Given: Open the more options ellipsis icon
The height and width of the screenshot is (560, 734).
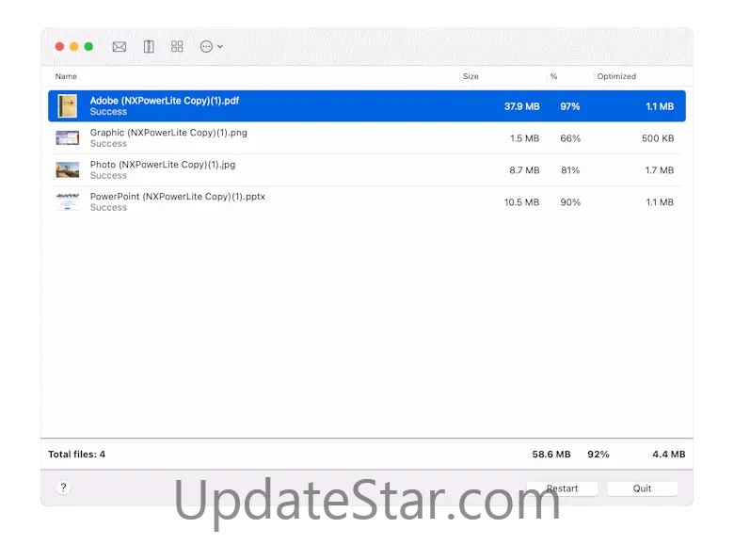Looking at the screenshot, I should 206,46.
